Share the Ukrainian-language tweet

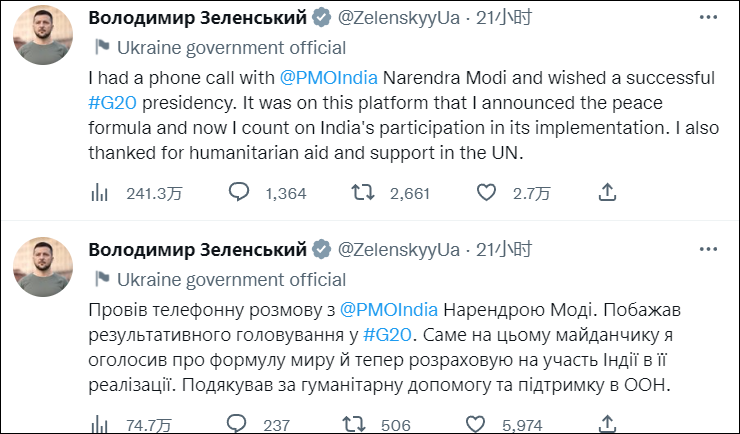(607, 425)
